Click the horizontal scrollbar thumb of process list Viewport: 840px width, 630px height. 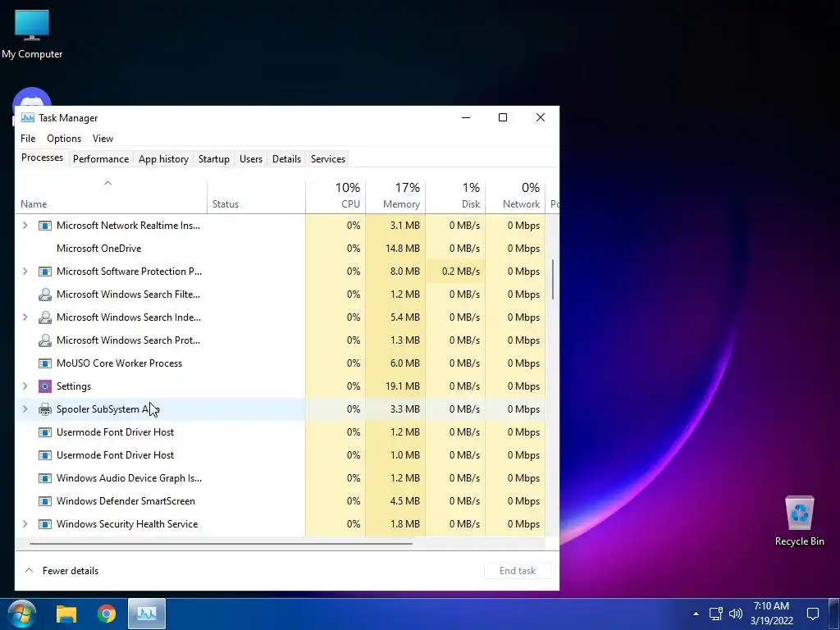tap(221, 543)
